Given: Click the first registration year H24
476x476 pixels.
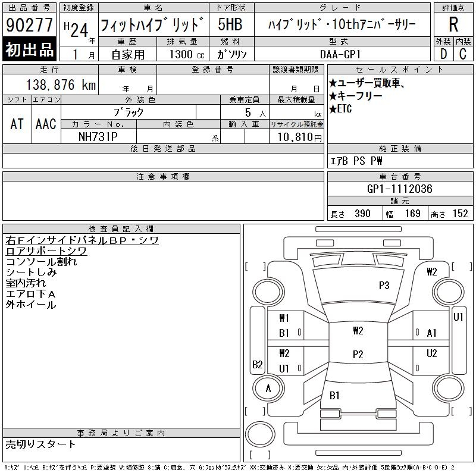Looking at the screenshot, I should 77,29.
